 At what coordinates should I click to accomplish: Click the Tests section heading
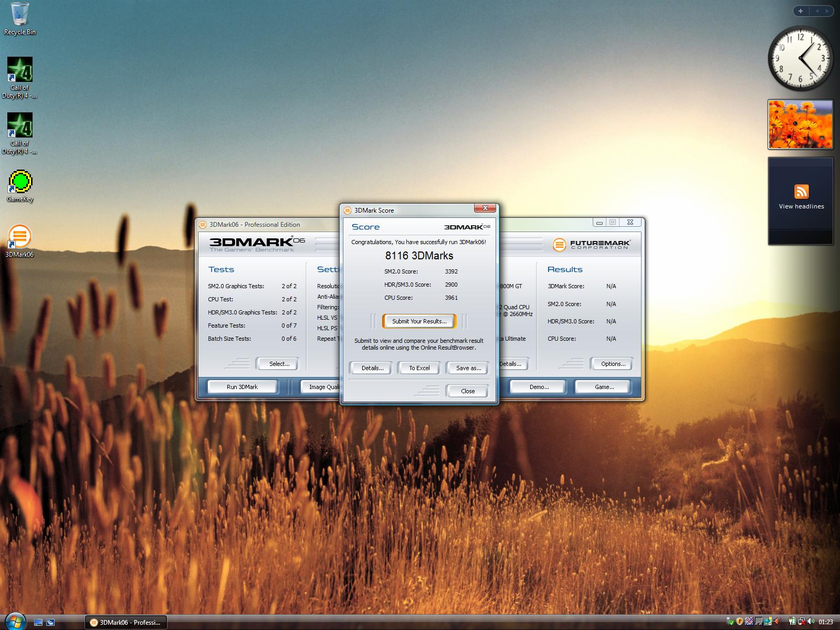click(221, 269)
